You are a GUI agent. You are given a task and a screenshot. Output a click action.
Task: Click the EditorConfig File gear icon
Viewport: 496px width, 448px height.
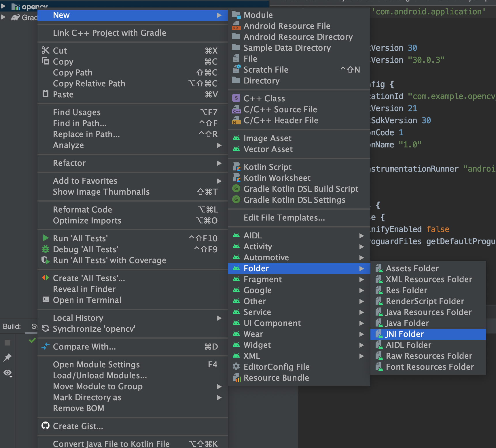coord(236,366)
